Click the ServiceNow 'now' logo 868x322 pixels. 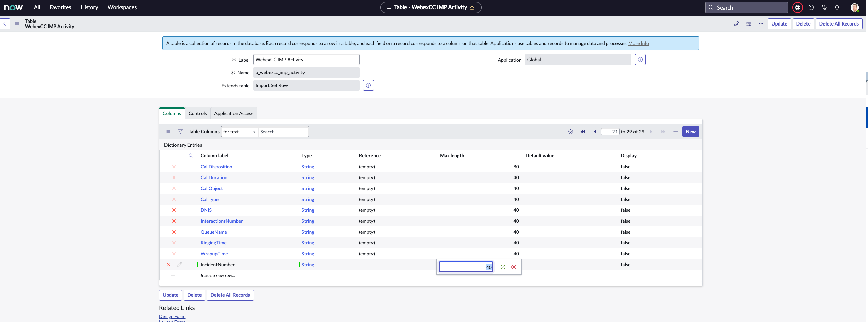pos(14,7)
